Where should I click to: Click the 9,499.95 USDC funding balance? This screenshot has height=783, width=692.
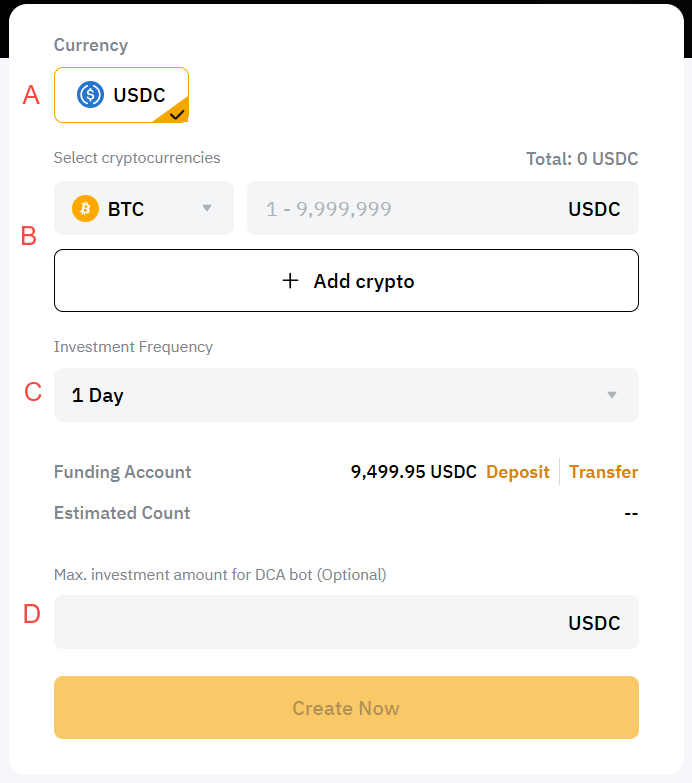(x=413, y=472)
